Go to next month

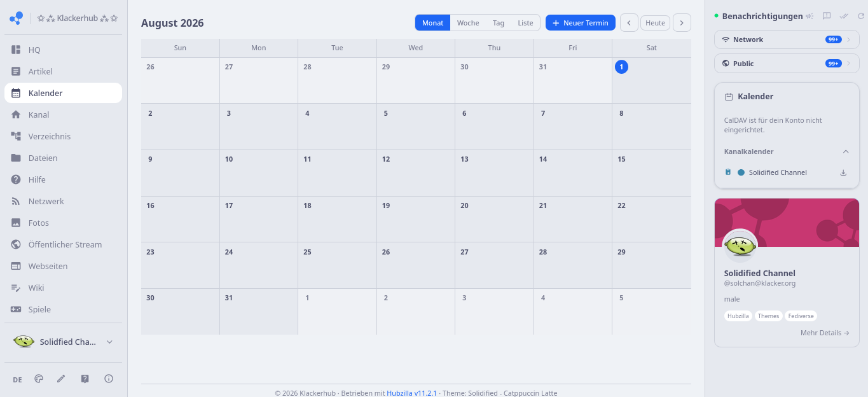(682, 23)
